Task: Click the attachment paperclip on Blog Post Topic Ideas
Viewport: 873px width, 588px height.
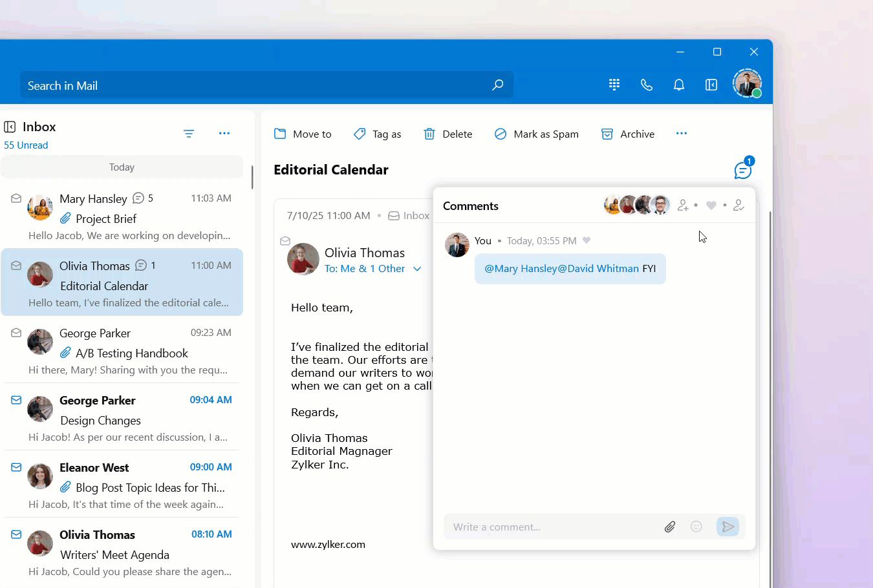Action: [65, 487]
